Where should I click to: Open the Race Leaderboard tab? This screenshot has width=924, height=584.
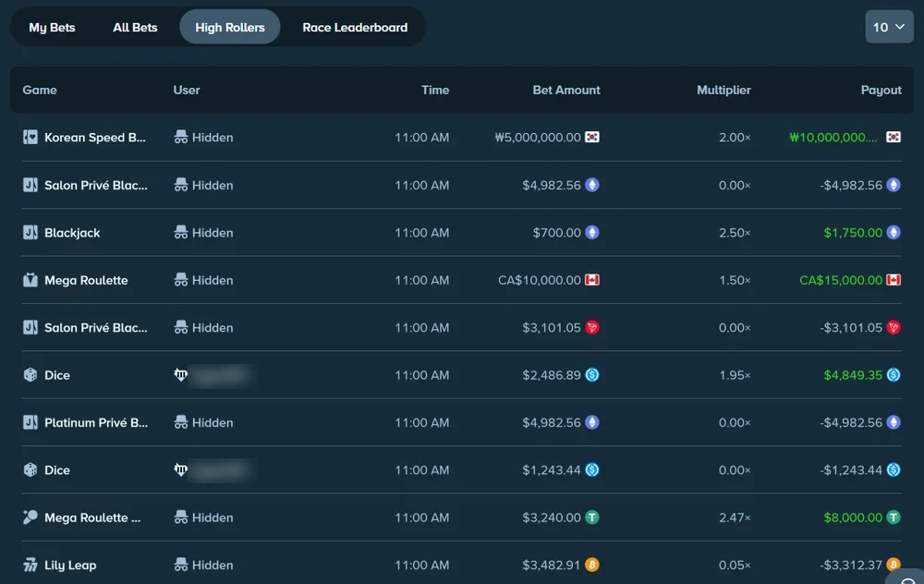(x=355, y=27)
